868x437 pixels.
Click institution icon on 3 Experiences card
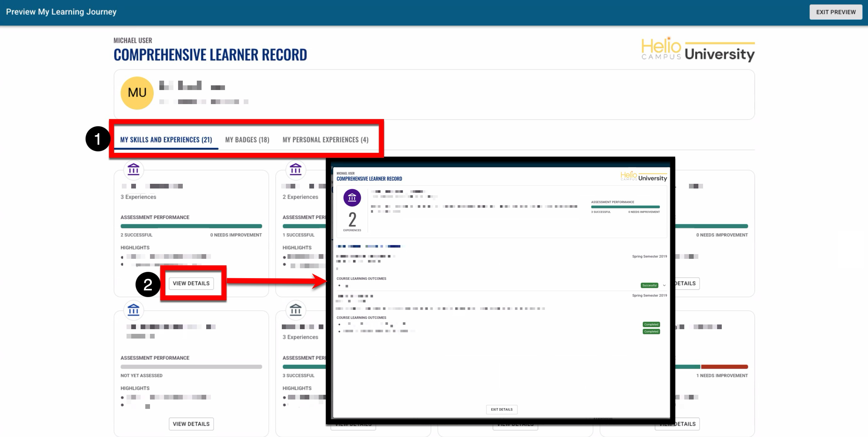click(x=133, y=169)
